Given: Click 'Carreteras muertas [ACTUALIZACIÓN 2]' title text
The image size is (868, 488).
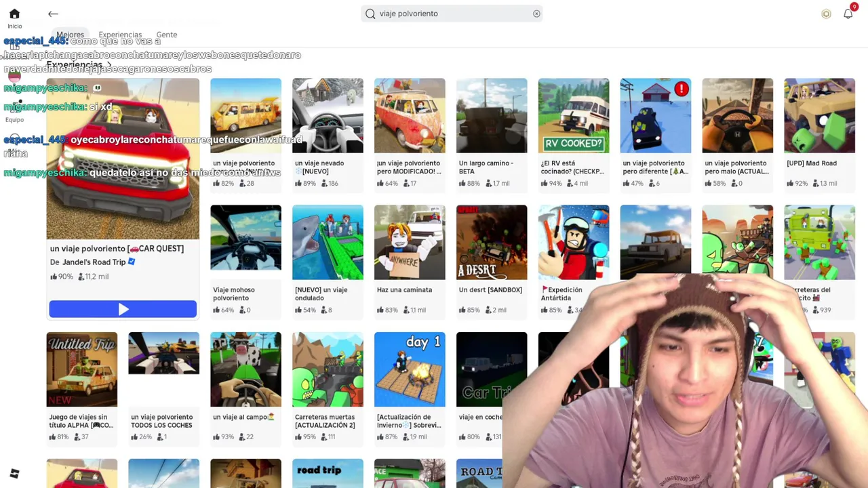Looking at the screenshot, I should click(x=325, y=422).
